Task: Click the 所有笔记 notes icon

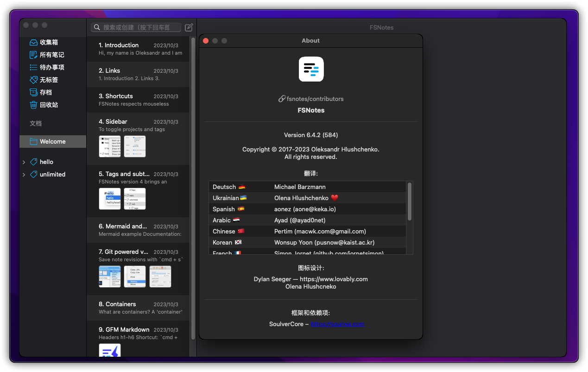Action: point(33,55)
